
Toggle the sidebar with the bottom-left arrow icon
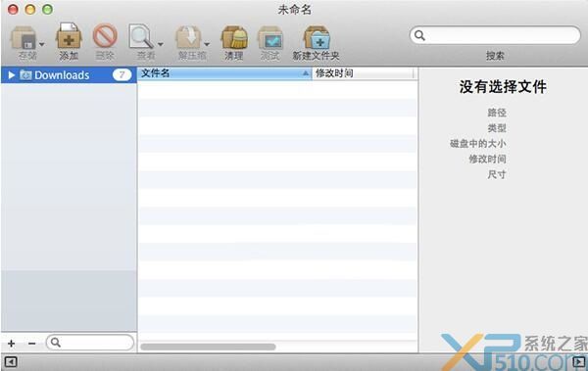click(11, 362)
